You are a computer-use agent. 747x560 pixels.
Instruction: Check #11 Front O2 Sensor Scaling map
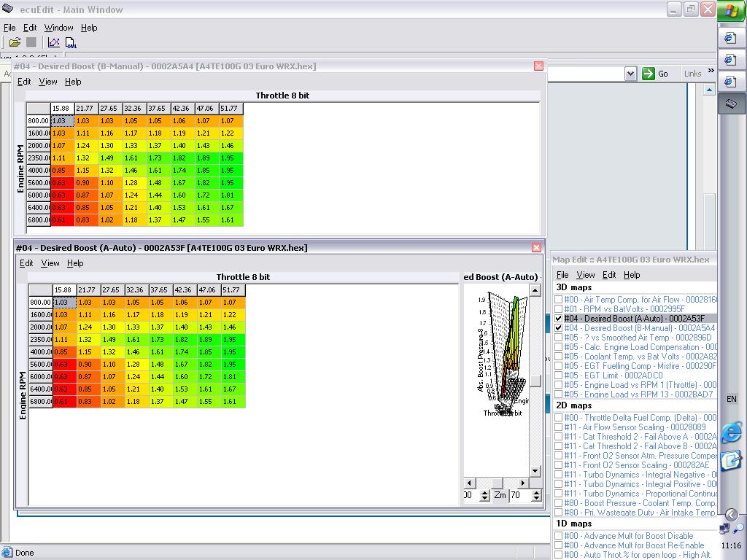(x=558, y=466)
